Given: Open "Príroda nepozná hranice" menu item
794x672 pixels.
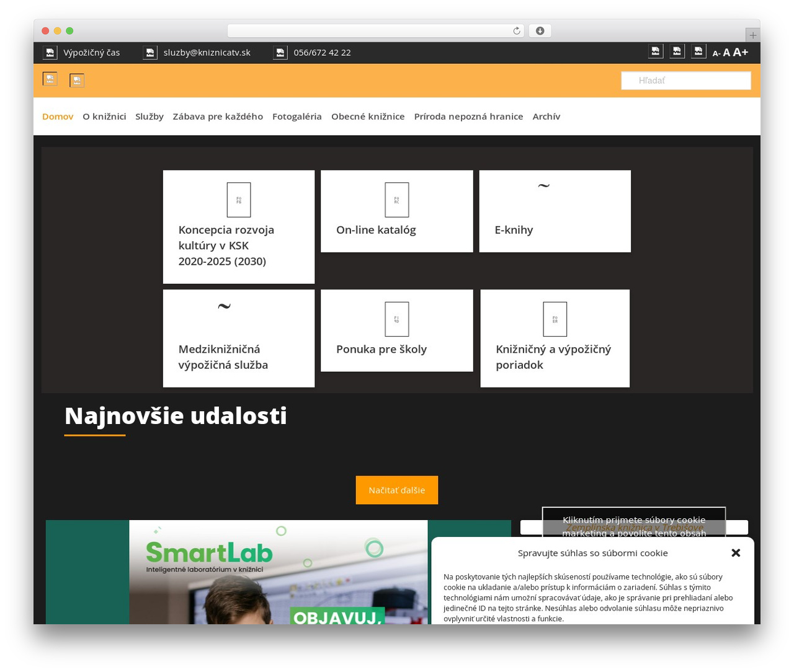Looking at the screenshot, I should click(x=468, y=117).
